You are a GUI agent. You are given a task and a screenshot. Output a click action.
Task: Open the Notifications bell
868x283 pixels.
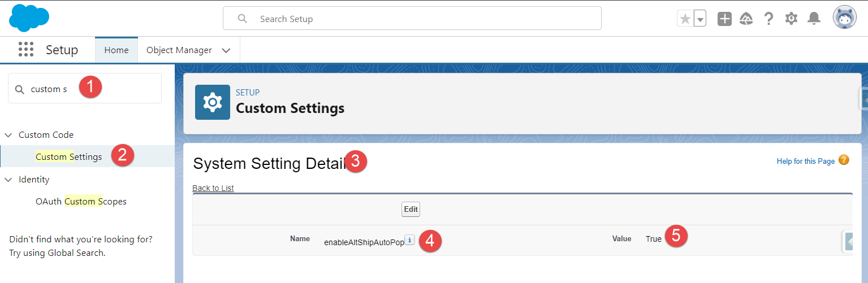coord(814,19)
